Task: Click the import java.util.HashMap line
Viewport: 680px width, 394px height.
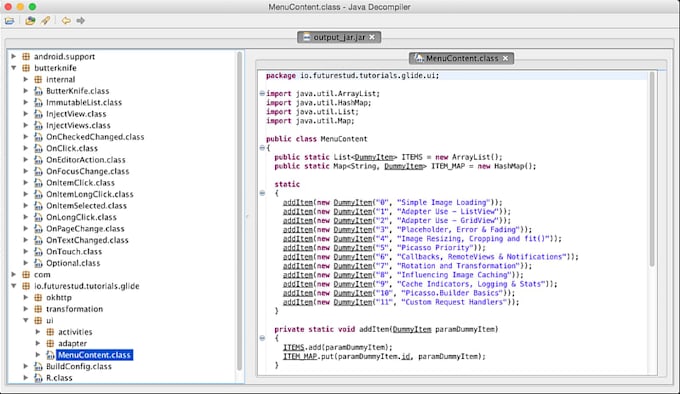Action: point(318,103)
